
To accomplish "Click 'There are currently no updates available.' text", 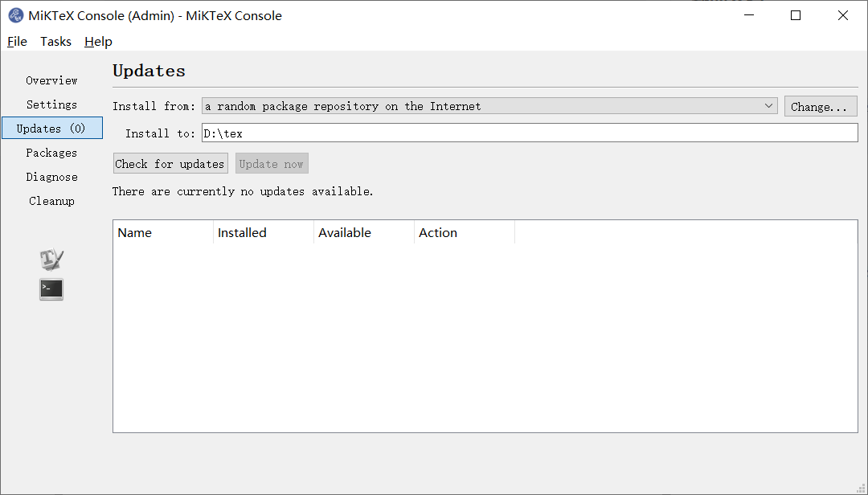I will click(x=243, y=191).
